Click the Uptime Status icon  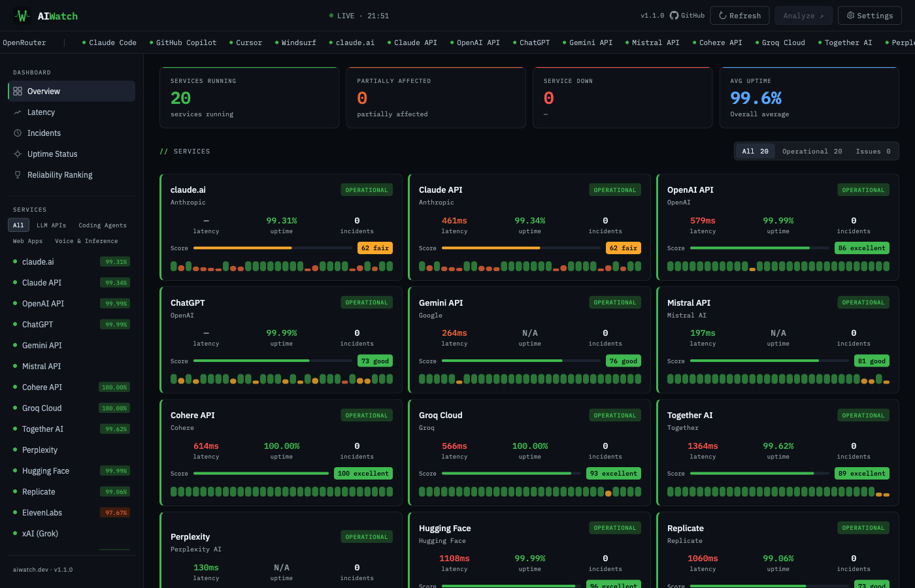pyautogui.click(x=18, y=154)
